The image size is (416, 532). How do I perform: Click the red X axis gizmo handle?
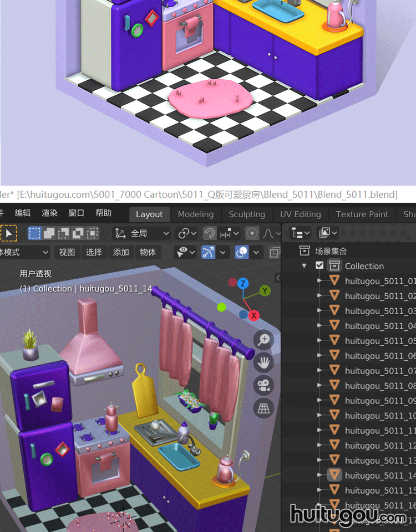[x=254, y=315]
